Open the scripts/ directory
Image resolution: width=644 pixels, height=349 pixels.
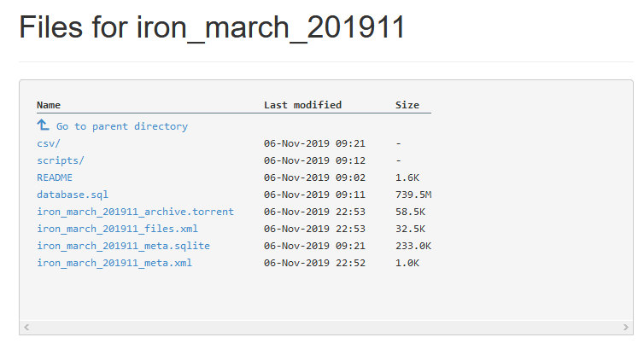[61, 160]
